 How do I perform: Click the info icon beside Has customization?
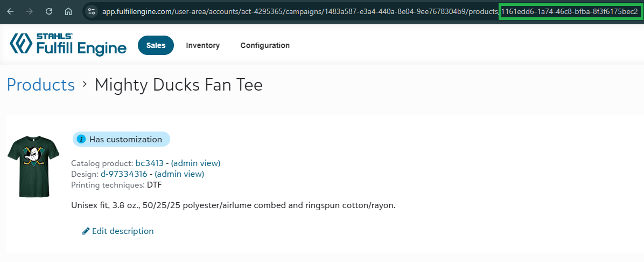coord(81,140)
